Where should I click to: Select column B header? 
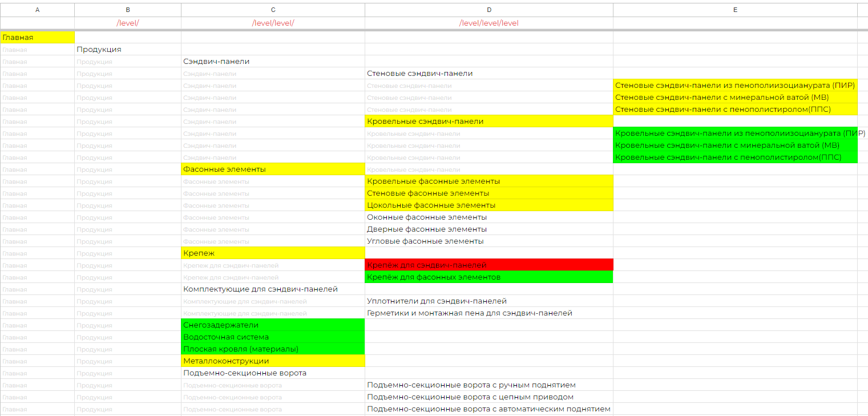click(128, 10)
